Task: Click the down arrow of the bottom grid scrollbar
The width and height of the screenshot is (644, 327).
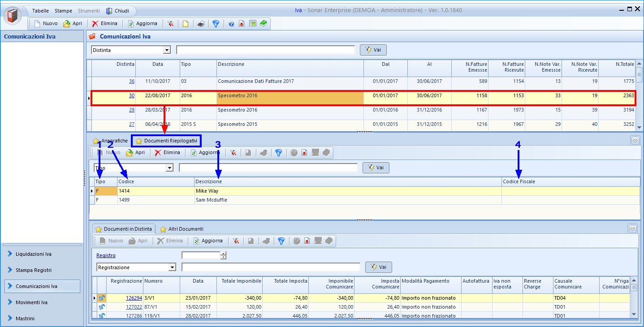Action: click(x=633, y=314)
